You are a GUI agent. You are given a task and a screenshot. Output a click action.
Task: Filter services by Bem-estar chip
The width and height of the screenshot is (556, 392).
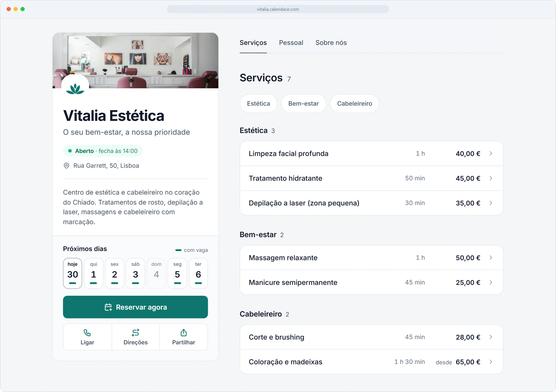pos(303,104)
